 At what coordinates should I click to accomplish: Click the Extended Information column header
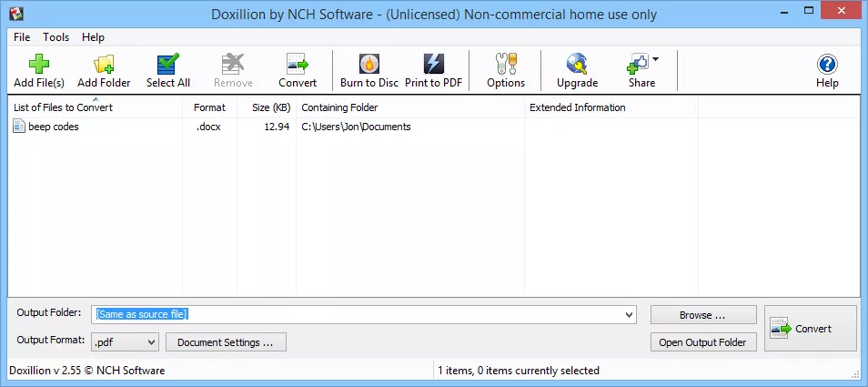(611, 107)
